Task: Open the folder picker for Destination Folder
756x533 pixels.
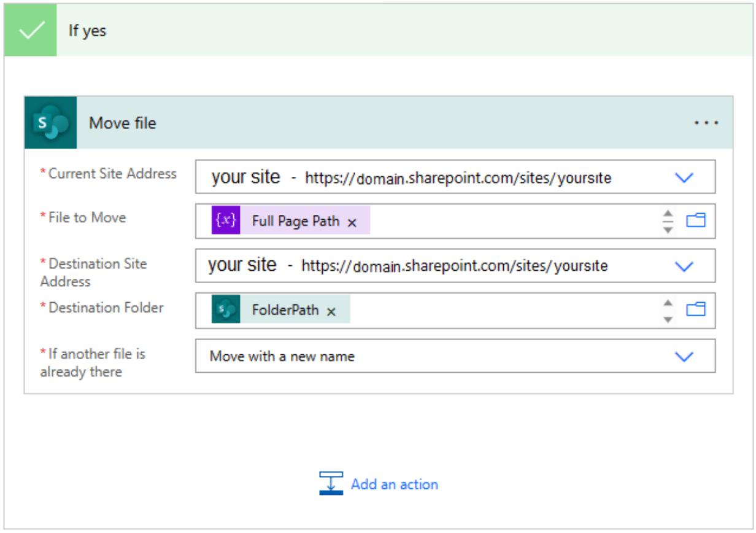Action: point(696,310)
